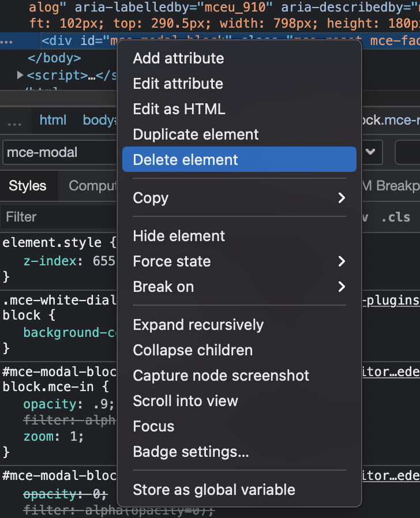Click body breadcrumb item
Image resolution: width=420 pixels, height=518 pixels.
pos(99,120)
